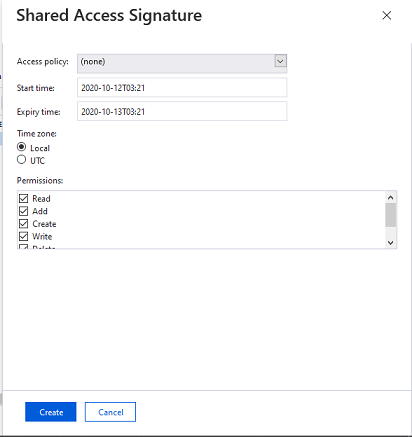The height and width of the screenshot is (437, 412).
Task: Toggle the Create permission checkbox
Action: pos(24,224)
